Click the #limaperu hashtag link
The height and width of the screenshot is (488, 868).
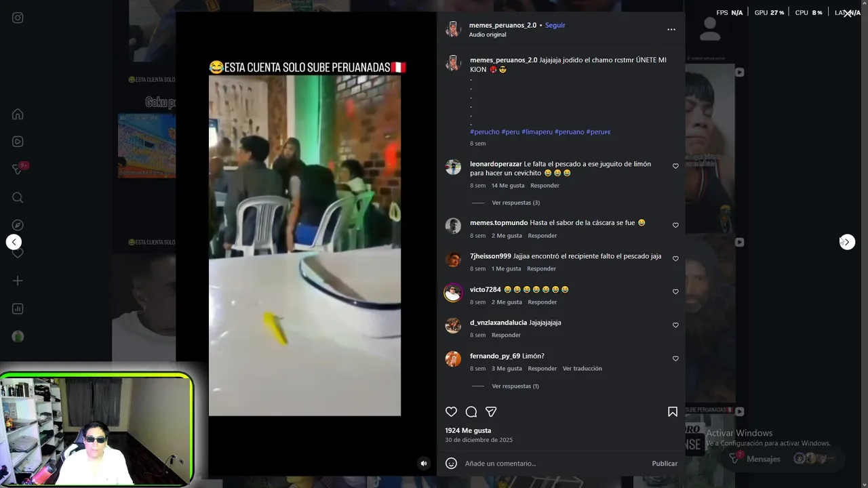[537, 131]
